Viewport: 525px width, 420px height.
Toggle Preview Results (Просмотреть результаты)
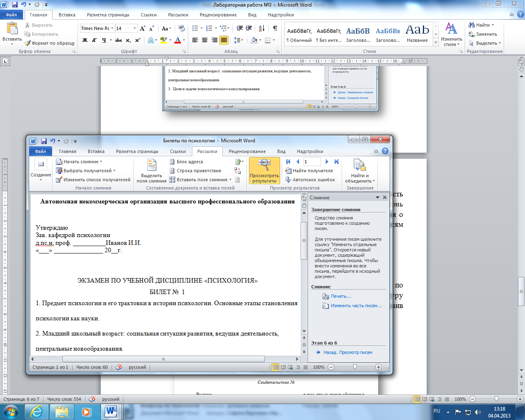click(x=265, y=171)
